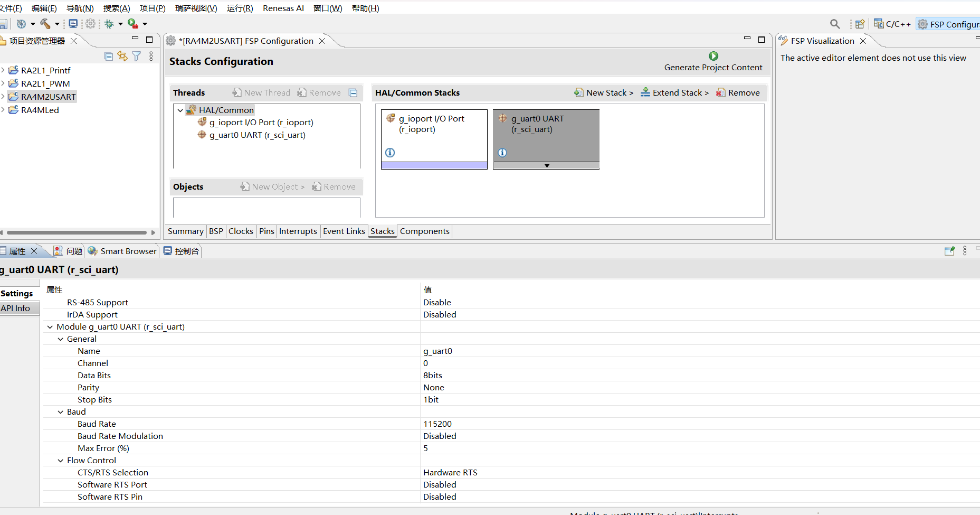980x515 pixels.
Task: Open dropdown arrow next to debug bug icon
Action: point(120,24)
